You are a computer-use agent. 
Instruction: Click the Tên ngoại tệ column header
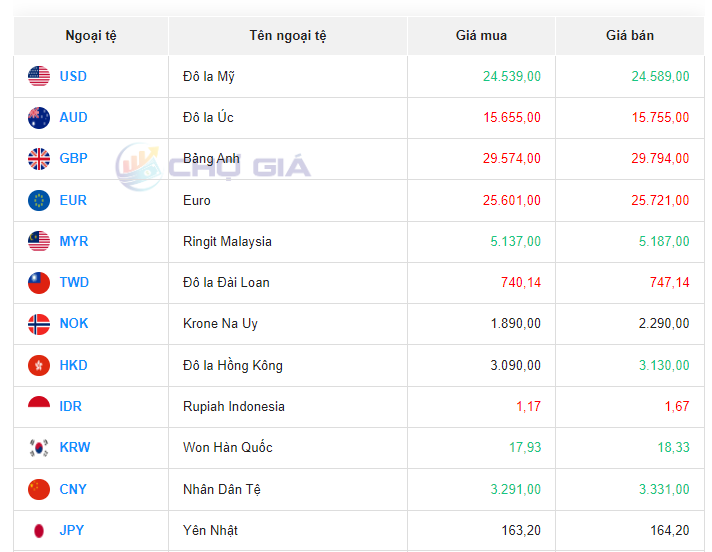tap(288, 36)
